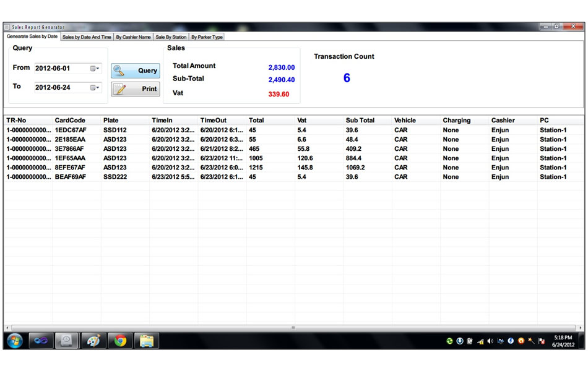Switch to Sales by Date And Time tab

click(x=87, y=37)
